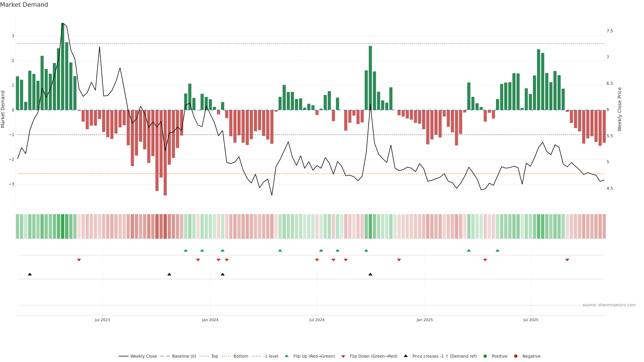Screen dimensions: 644x362
Task: Click the Weekly Close Price axis title
Action: (x=619, y=109)
